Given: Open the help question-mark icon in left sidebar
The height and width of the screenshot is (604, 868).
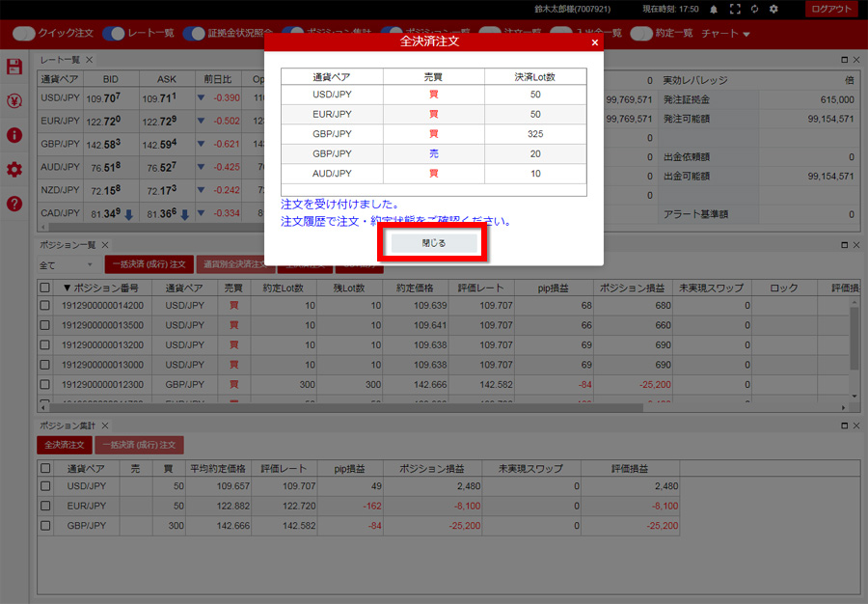Looking at the screenshot, I should point(14,204).
